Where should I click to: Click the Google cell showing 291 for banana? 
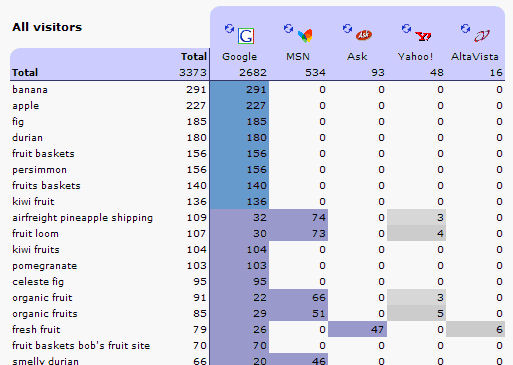tap(239, 90)
